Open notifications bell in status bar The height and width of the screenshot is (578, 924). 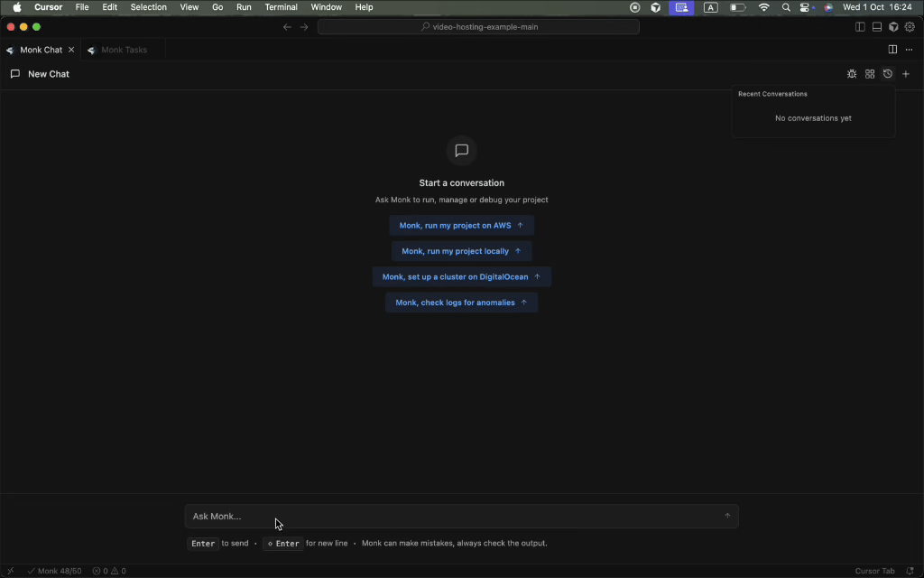pos(910,571)
